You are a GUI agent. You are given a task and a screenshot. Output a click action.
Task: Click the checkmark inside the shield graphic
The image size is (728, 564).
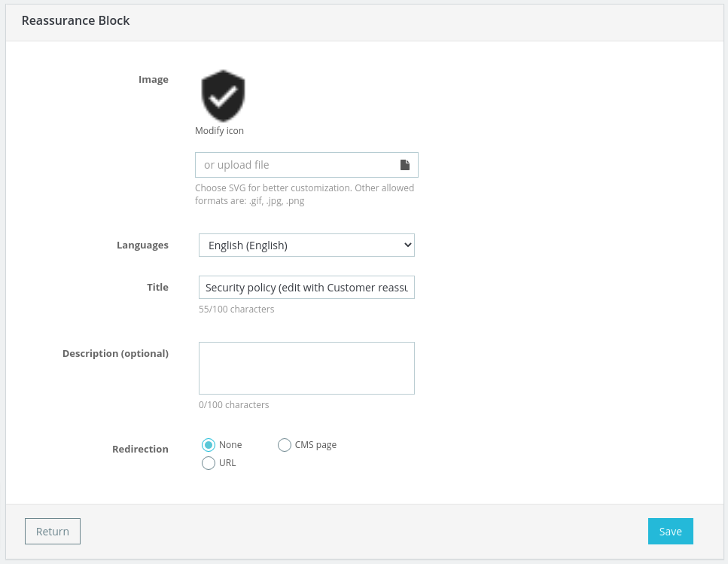point(222,96)
